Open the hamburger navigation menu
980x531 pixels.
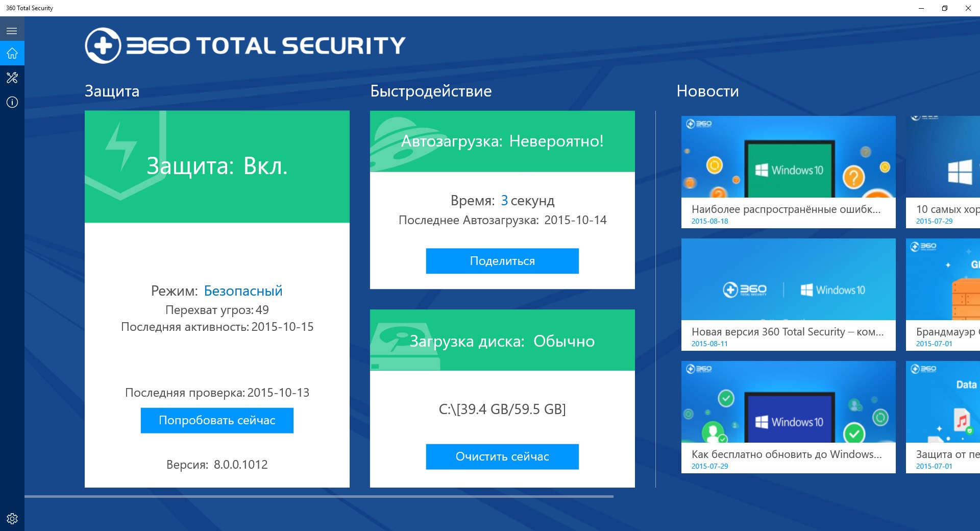12,31
